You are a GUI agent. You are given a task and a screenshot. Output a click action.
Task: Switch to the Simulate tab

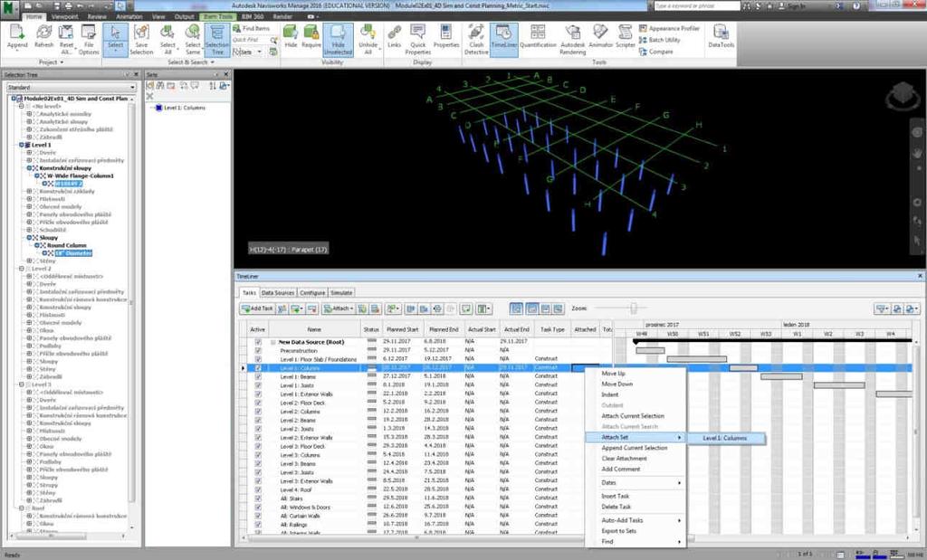(x=341, y=293)
